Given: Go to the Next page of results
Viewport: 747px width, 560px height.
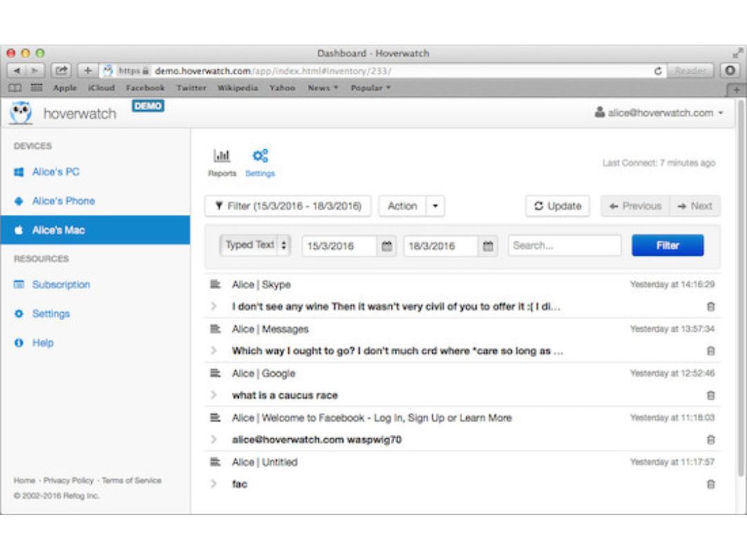Looking at the screenshot, I should [x=694, y=206].
